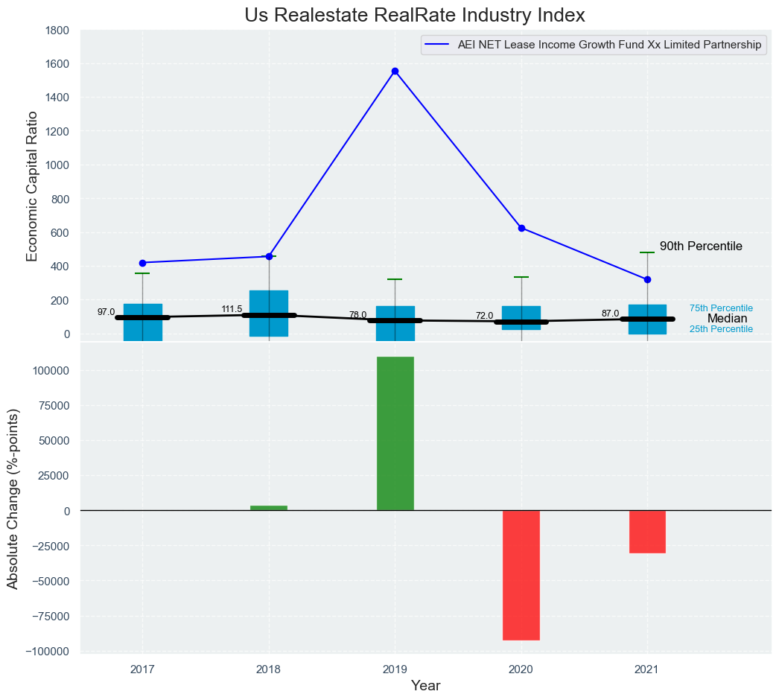The width and height of the screenshot is (779, 700).
Task: Select the red 2020 absolute change bar
Action: 521,575
